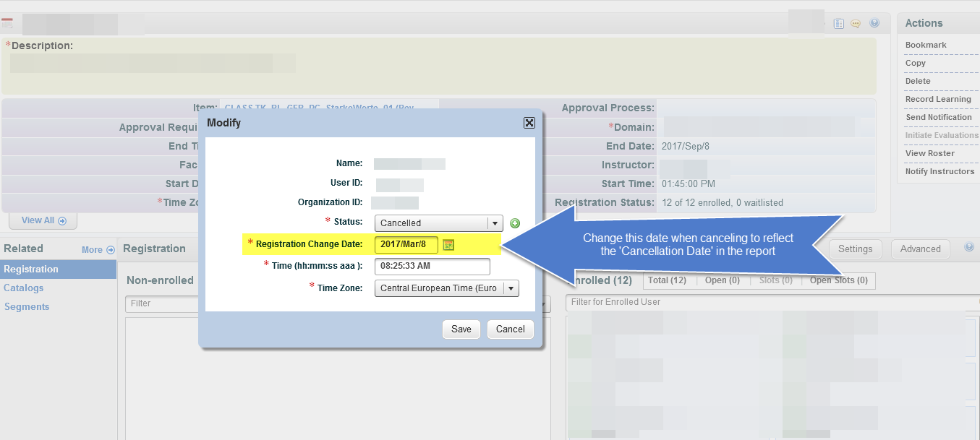980x440 pixels.
Task: Click the Start Time value 01:45:00 PM
Action: (x=689, y=184)
